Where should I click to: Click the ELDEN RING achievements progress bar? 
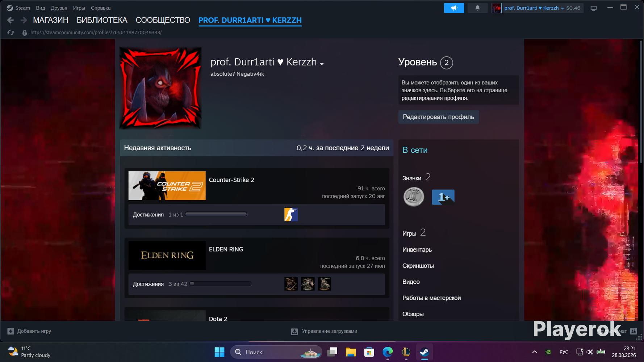pyautogui.click(x=221, y=284)
